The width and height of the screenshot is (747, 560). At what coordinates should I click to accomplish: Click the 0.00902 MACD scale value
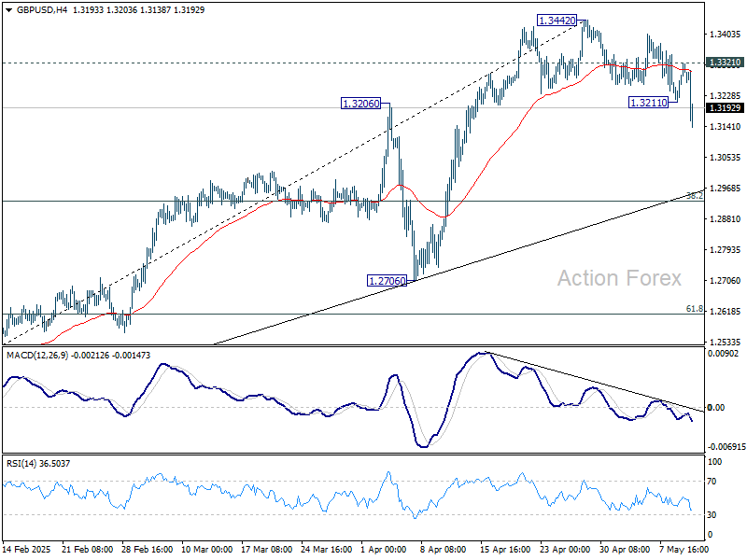tap(723, 354)
